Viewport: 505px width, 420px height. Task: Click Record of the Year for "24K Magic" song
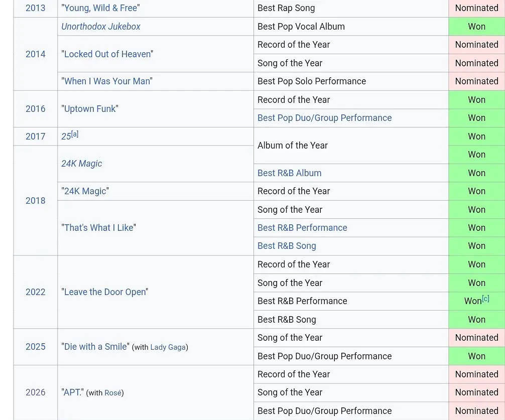click(351, 191)
